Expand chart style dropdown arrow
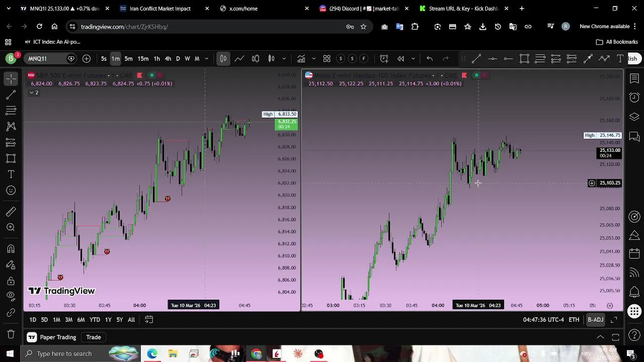Screen dimensions: 644x362 (x=284, y=59)
